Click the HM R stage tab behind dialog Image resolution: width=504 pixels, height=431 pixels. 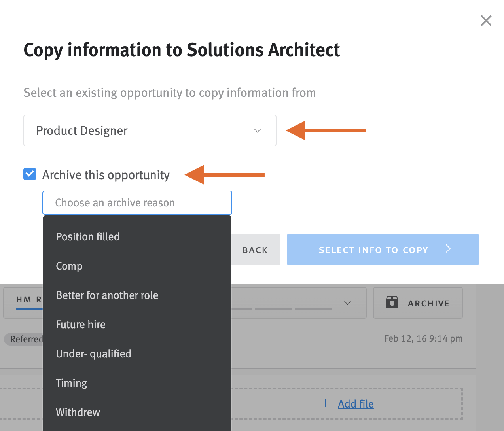click(29, 300)
